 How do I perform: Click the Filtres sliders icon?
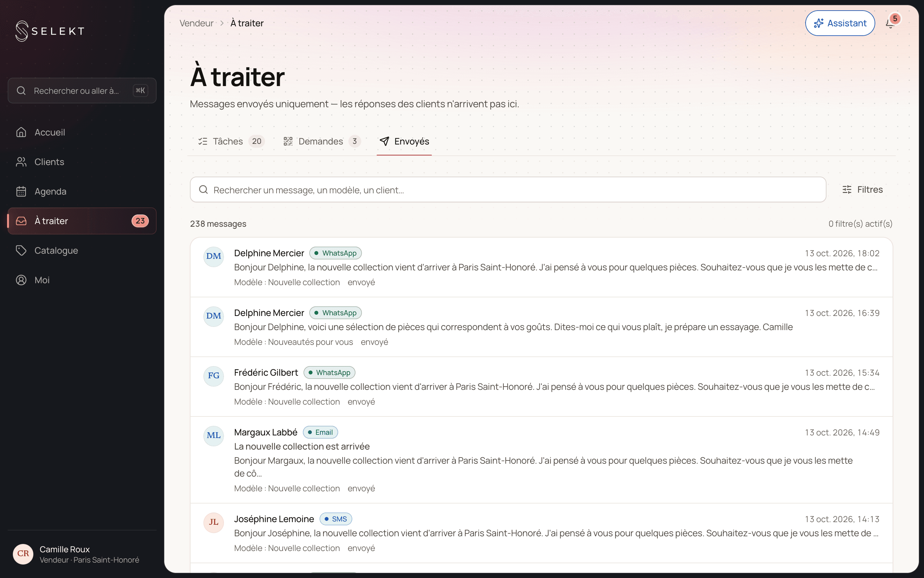pyautogui.click(x=847, y=189)
